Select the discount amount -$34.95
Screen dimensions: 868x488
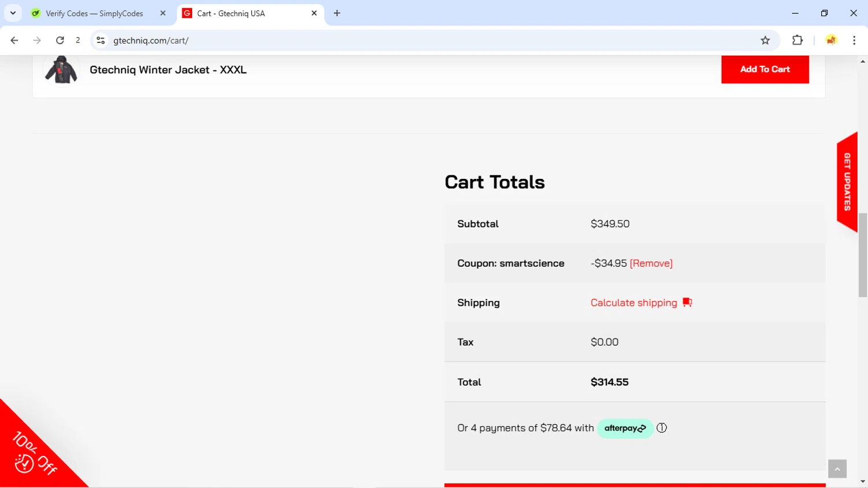(609, 263)
